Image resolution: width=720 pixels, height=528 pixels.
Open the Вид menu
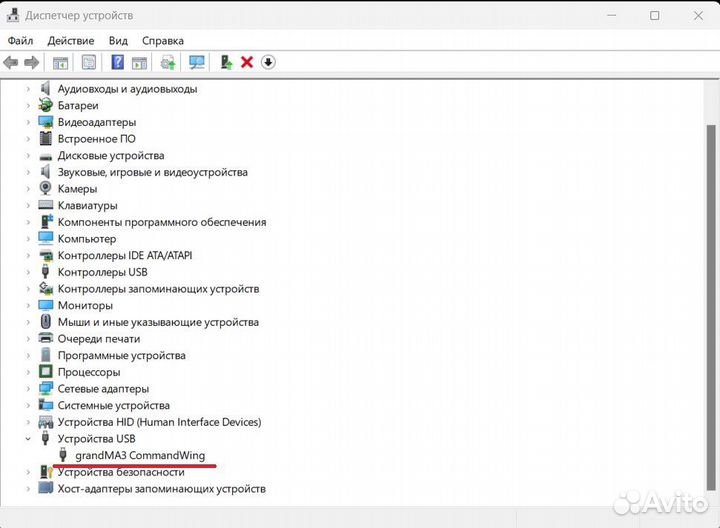click(x=118, y=41)
